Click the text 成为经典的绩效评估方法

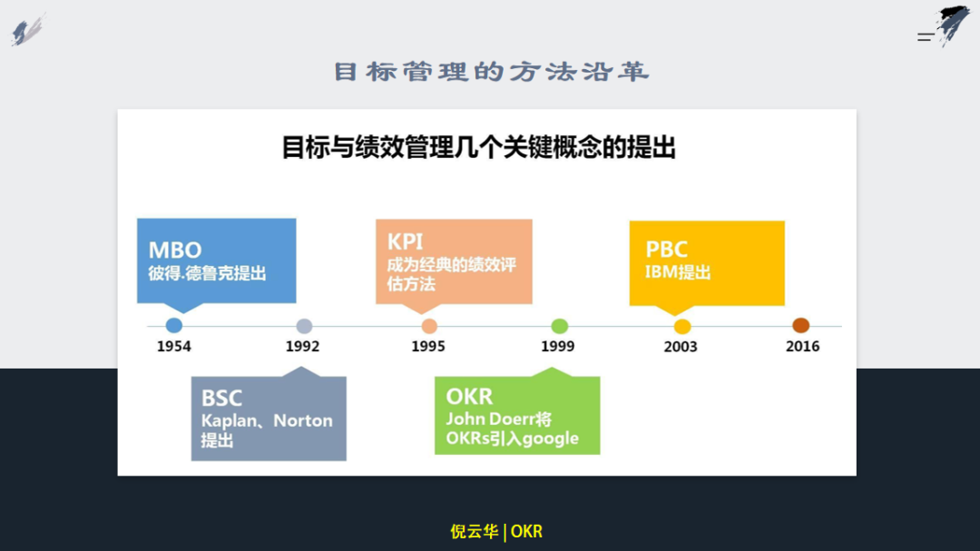[x=451, y=274]
